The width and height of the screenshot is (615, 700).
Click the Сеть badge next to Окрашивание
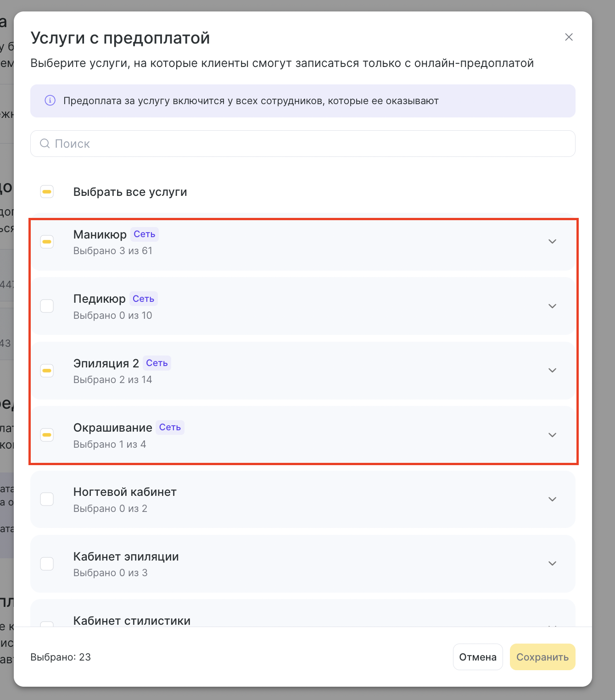(170, 428)
